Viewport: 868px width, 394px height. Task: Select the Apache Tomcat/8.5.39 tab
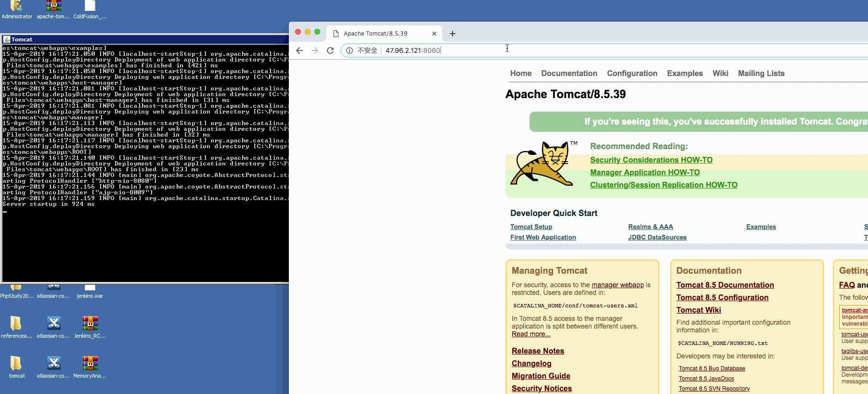click(384, 34)
